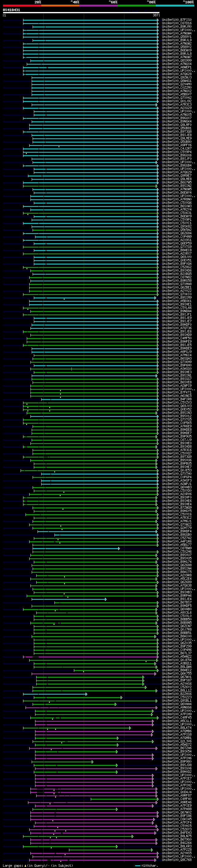Select hit label UniRef100_B8LL12
Screen dimensions: 197x868
177,690
